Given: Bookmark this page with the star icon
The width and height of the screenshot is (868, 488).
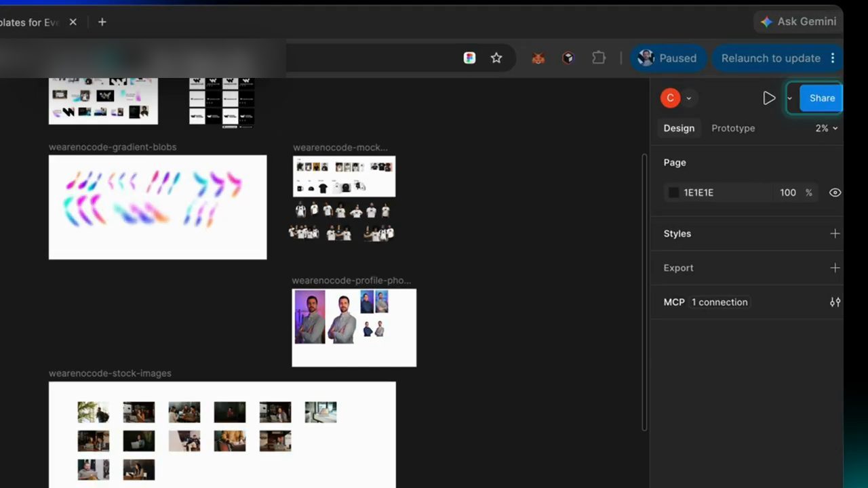Looking at the screenshot, I should pos(496,58).
